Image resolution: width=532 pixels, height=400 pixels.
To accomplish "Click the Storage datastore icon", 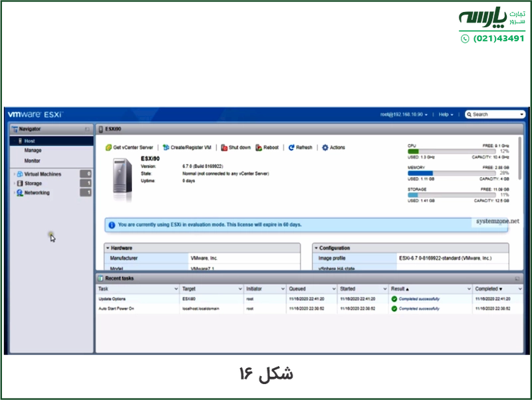I will 20,184.
